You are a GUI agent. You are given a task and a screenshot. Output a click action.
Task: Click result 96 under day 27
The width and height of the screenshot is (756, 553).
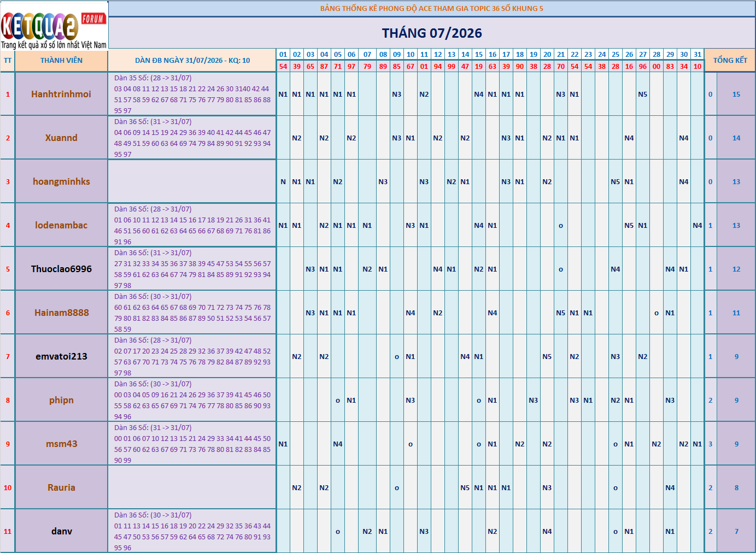(x=643, y=66)
